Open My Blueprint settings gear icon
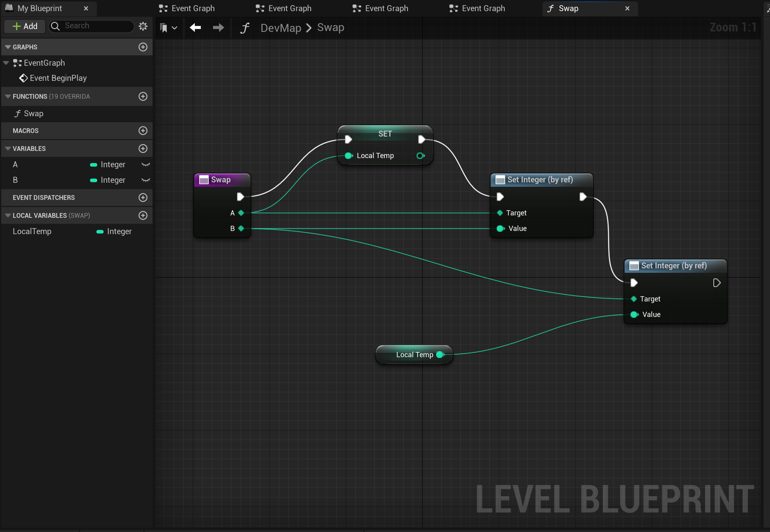The height and width of the screenshot is (532, 770). tap(143, 26)
